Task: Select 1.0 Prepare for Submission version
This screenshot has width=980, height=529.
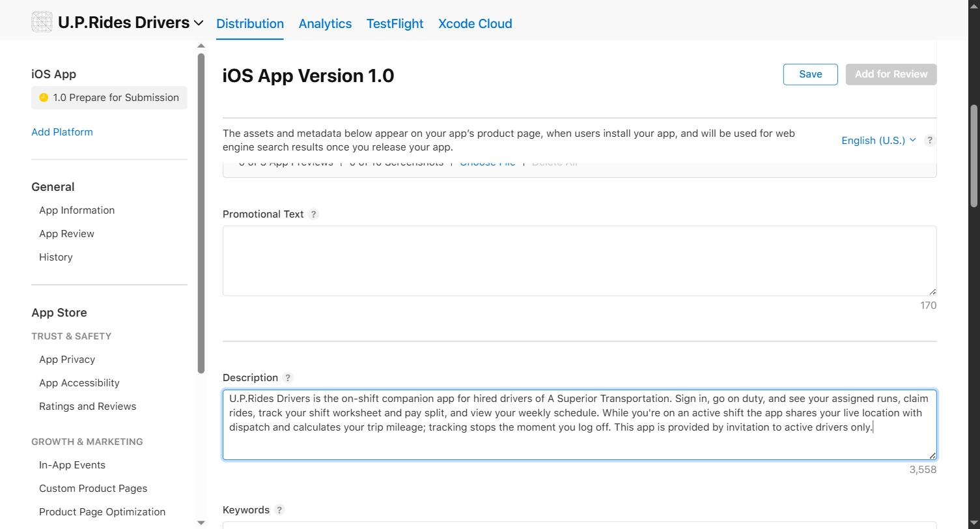Action: point(109,98)
